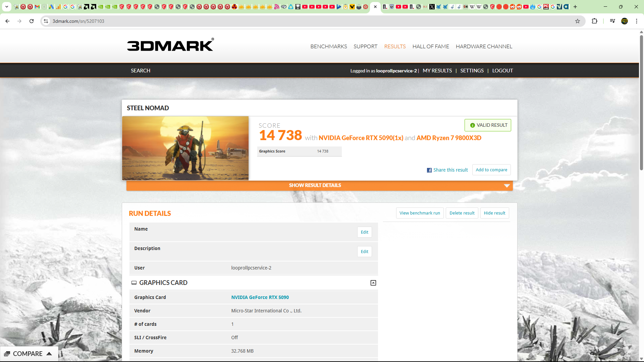Viewport: 644px width, 362px height.
Task: Click the monitor icon beside Graphics Card
Action: tap(134, 283)
